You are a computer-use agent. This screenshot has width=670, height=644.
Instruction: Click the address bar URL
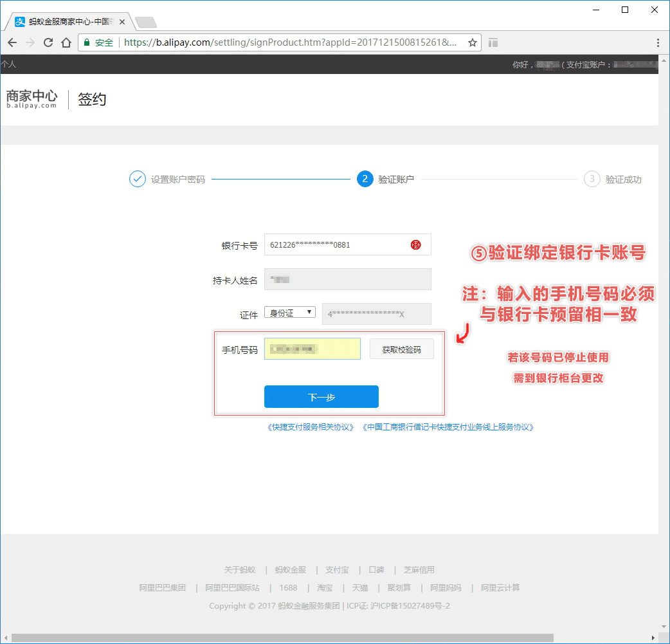tap(290, 42)
